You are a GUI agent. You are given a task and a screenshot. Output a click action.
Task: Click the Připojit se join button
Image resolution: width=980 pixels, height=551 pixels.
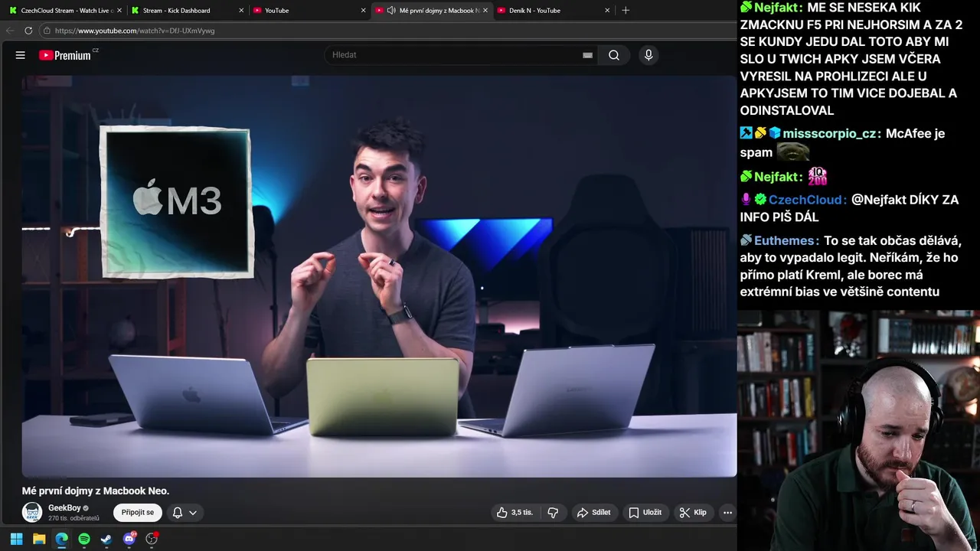(x=138, y=513)
